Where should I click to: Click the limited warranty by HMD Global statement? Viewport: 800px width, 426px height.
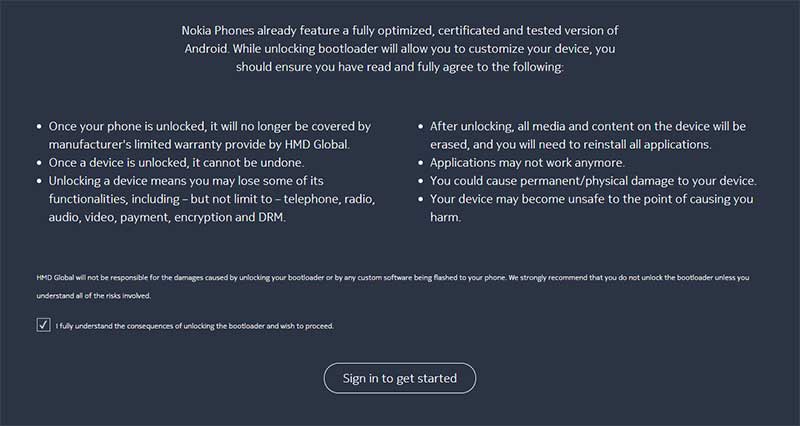tap(210, 135)
